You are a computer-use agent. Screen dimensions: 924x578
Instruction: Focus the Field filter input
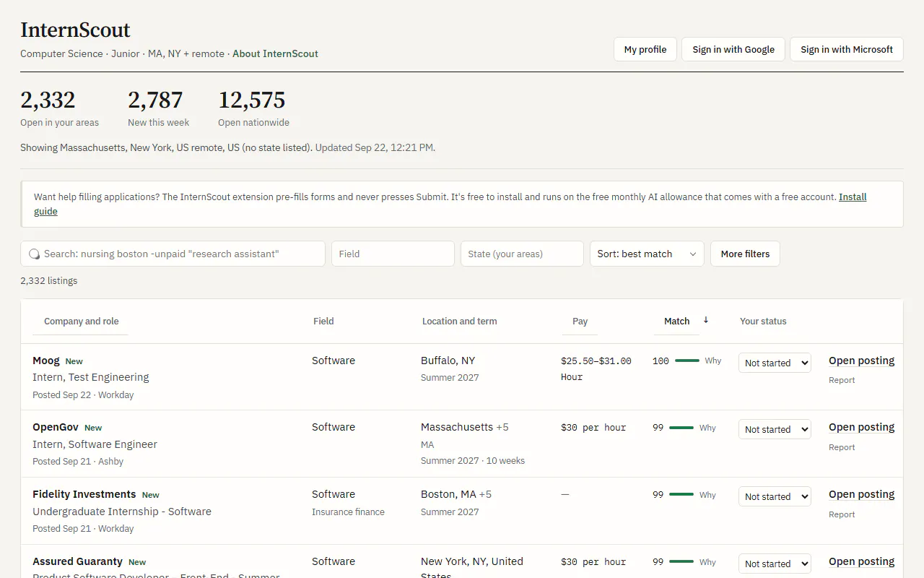(393, 254)
